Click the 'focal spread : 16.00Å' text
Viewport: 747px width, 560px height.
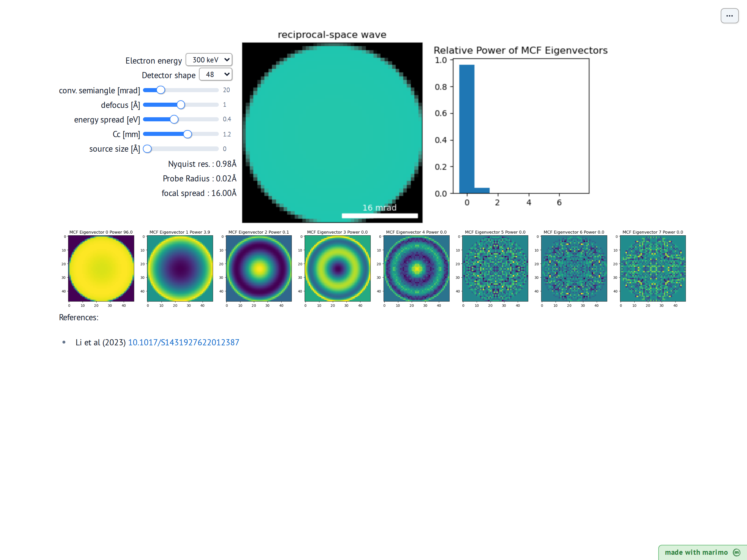199,193
